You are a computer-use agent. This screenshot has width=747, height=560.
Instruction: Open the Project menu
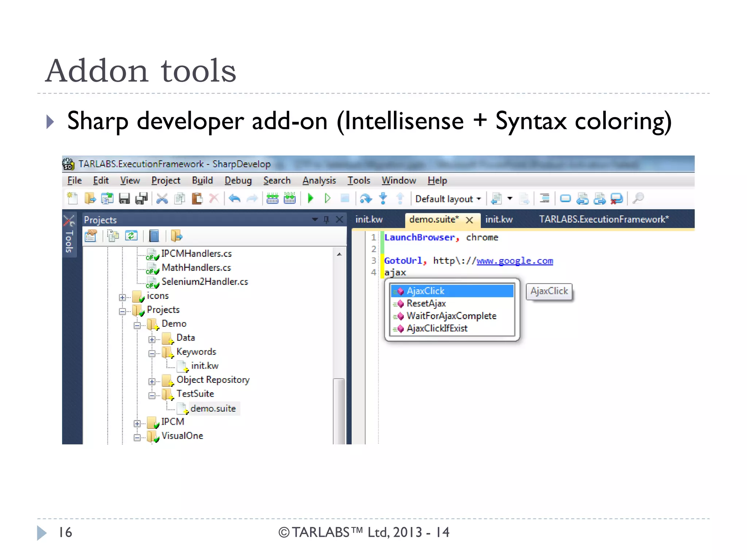click(166, 180)
